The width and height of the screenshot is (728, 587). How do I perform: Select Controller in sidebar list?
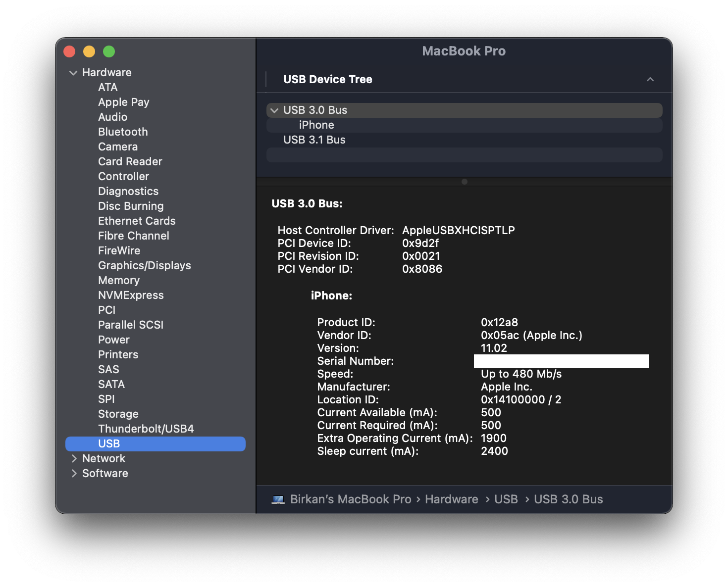click(123, 176)
